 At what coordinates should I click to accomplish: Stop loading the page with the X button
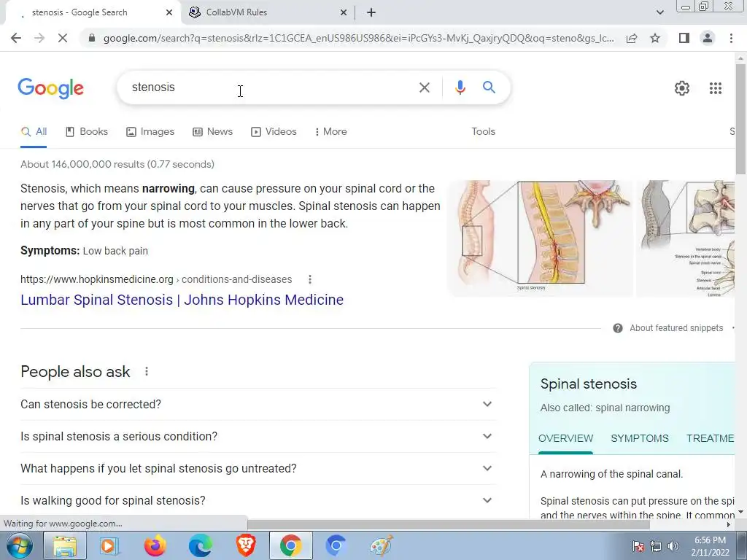[x=63, y=38]
